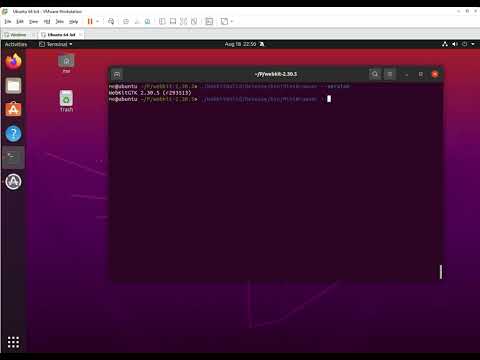Open the terminal hamburger menu
Viewport: 480px width, 360px height.
tap(390, 74)
